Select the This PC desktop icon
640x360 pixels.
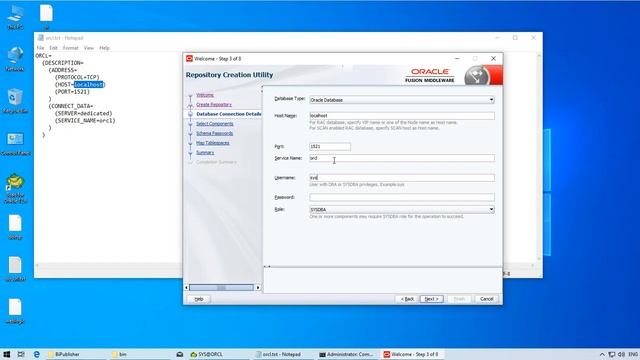coord(16,17)
